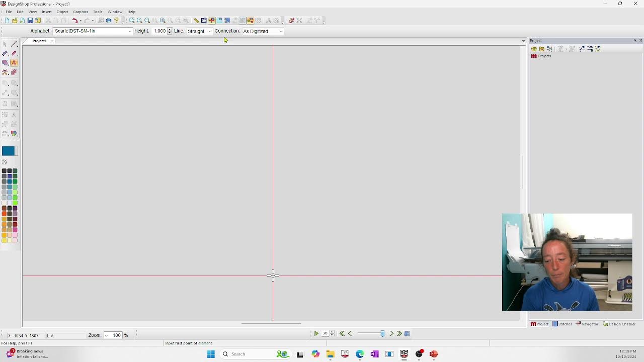644x362 pixels.
Task: Click the vertical scrollbar beside canvas
Action: 523,172
